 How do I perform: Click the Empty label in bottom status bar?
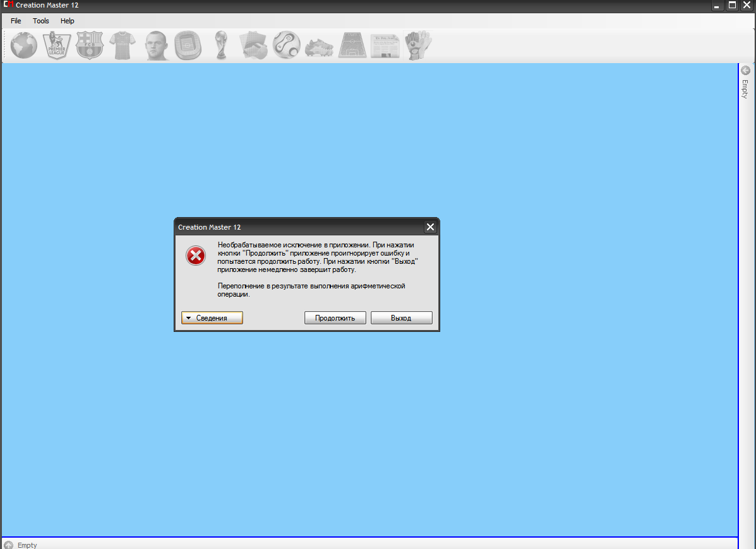(x=27, y=545)
